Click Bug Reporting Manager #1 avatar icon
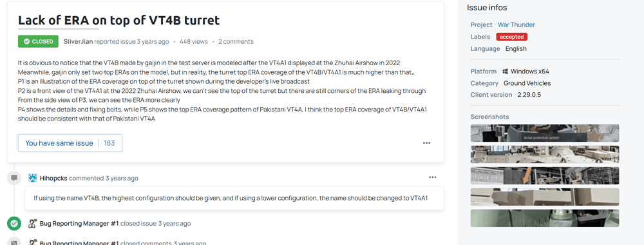Viewport: 644px width, 245px height. pos(33,224)
